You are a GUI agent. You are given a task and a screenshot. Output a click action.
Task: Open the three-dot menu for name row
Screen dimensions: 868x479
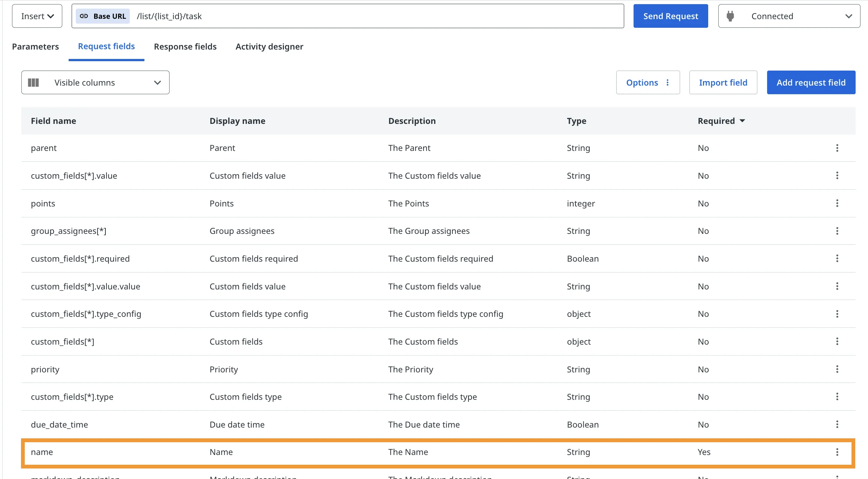coord(837,452)
